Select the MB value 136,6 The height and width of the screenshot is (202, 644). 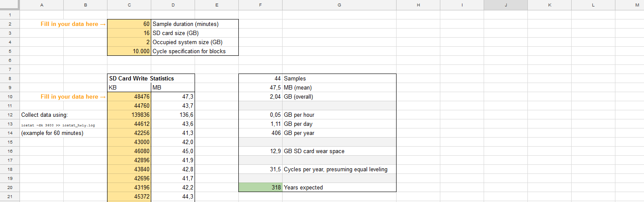[172, 115]
